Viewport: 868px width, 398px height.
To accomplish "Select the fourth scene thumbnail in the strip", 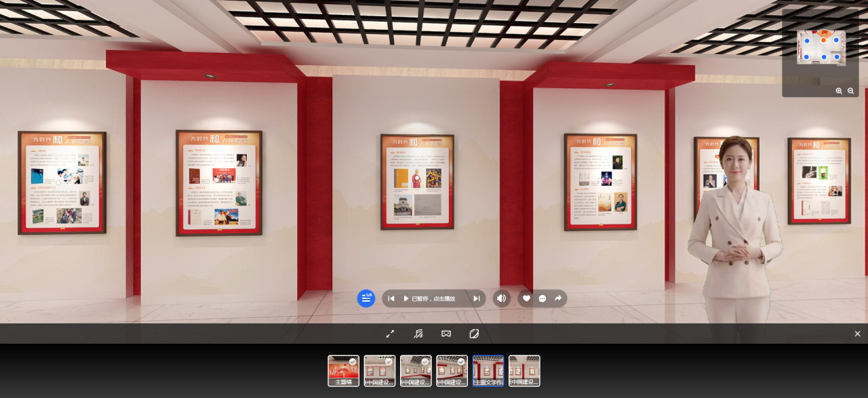I will [452, 371].
